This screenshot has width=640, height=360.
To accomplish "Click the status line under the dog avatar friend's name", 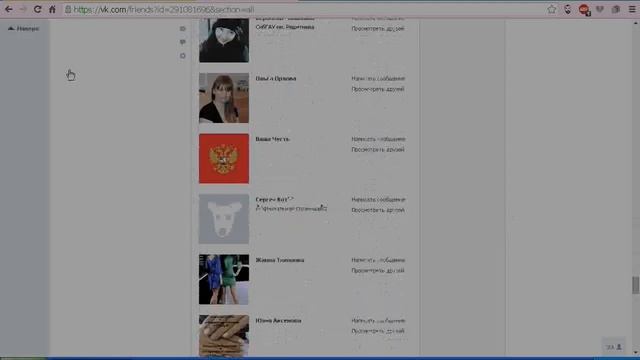I will pos(291,209).
